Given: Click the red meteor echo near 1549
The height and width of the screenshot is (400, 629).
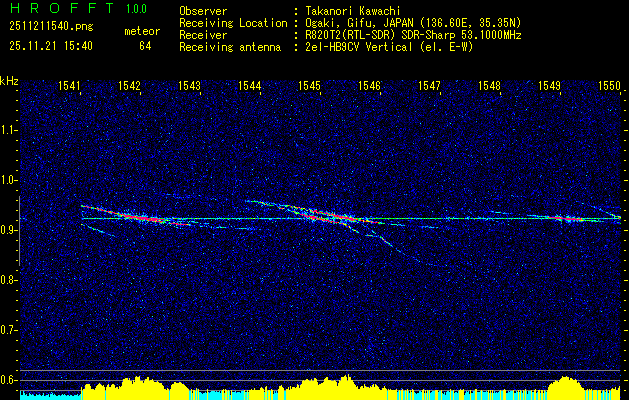Looking at the screenshot, I should tap(564, 218).
